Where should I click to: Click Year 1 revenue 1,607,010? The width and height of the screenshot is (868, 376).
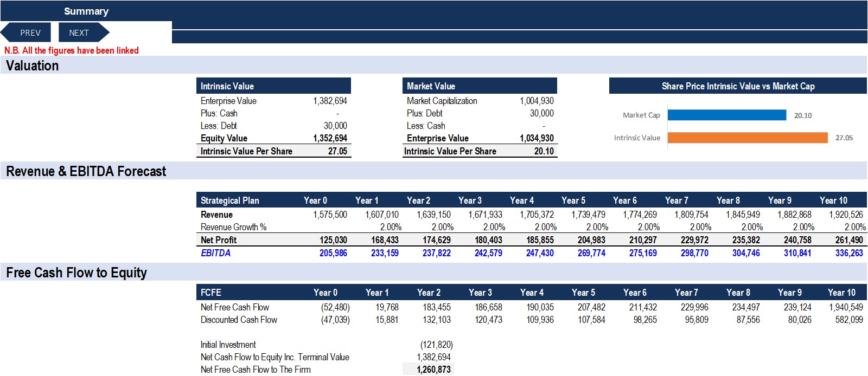[381, 215]
